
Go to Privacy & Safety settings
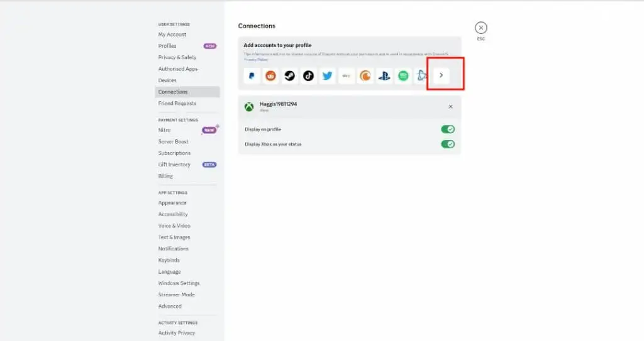point(177,57)
